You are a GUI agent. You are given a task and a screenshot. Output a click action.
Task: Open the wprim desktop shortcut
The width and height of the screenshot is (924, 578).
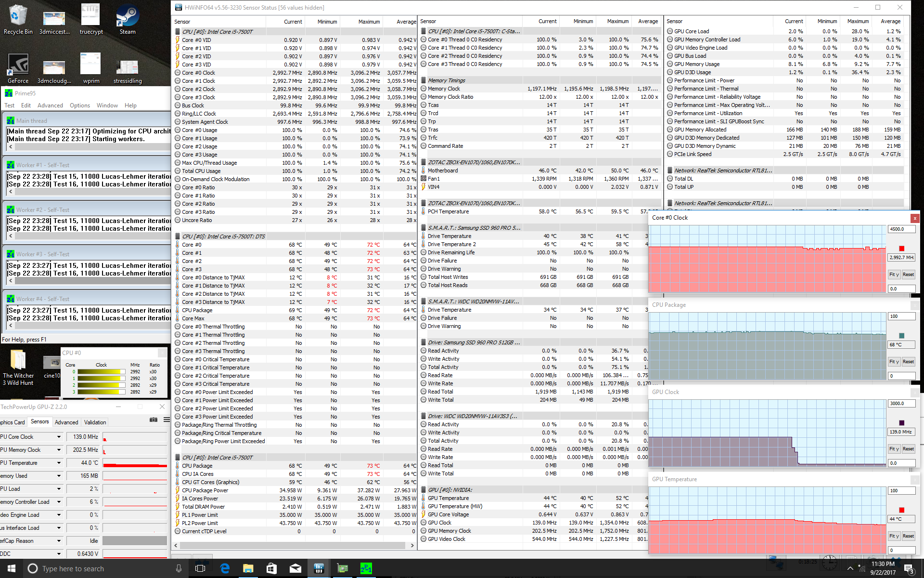pyautogui.click(x=91, y=68)
